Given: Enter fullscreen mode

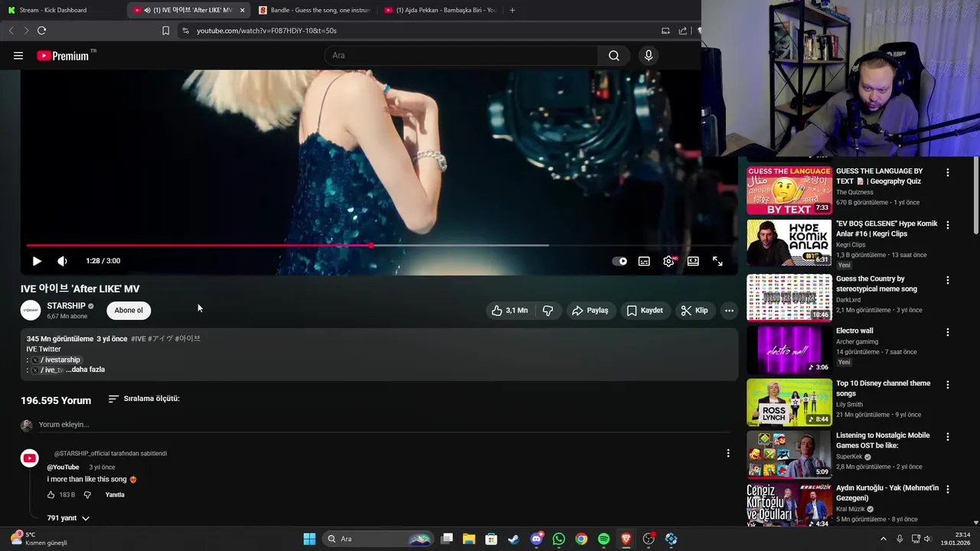Looking at the screenshot, I should click(x=717, y=261).
